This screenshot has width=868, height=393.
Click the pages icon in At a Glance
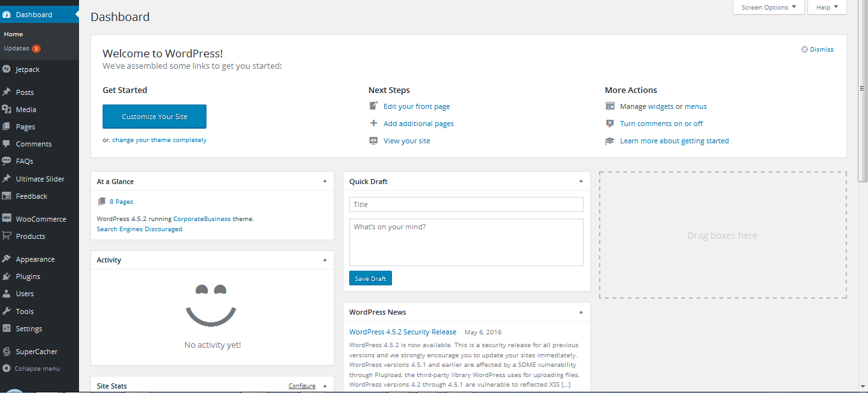click(x=101, y=201)
